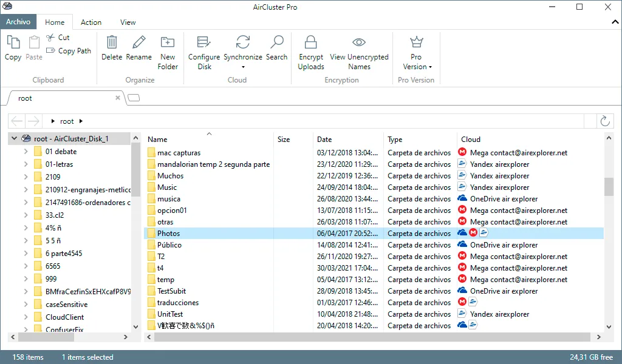Toggle View Unencrypted Names eye icon
622x364 pixels.
click(359, 42)
